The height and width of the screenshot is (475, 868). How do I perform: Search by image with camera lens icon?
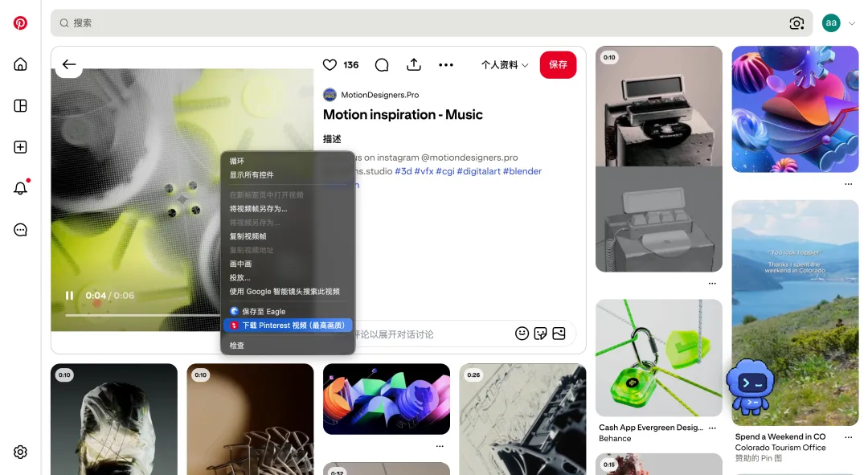(x=796, y=23)
